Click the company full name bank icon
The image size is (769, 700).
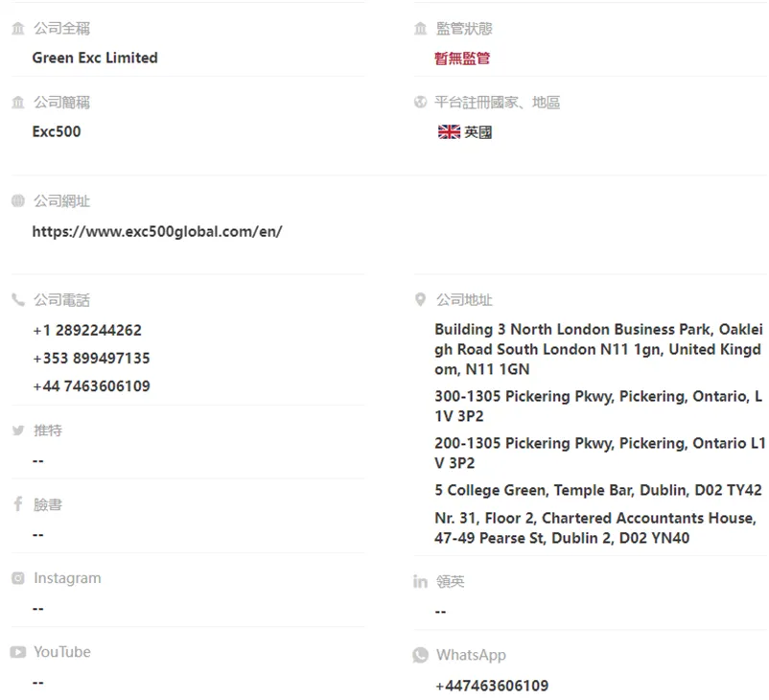[x=18, y=29]
